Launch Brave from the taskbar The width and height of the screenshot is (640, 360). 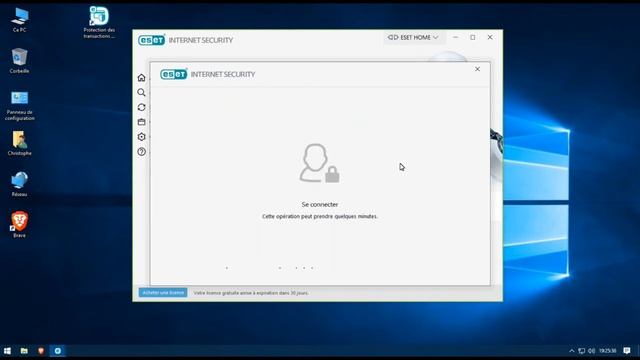point(41,351)
